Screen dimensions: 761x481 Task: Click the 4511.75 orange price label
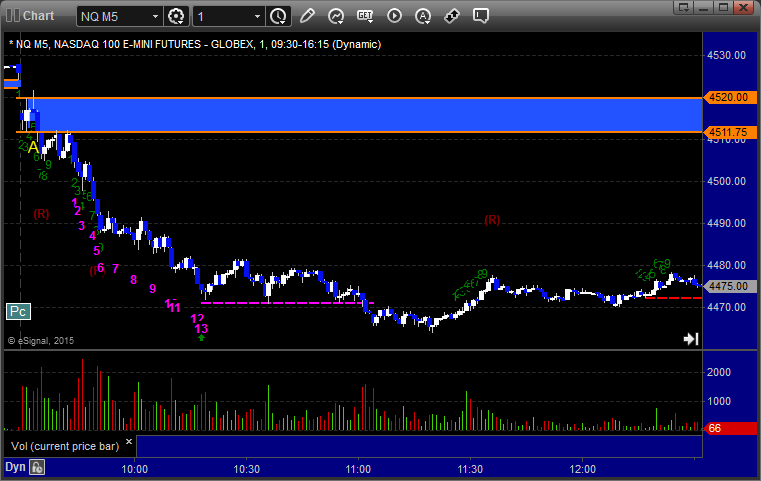click(x=729, y=132)
